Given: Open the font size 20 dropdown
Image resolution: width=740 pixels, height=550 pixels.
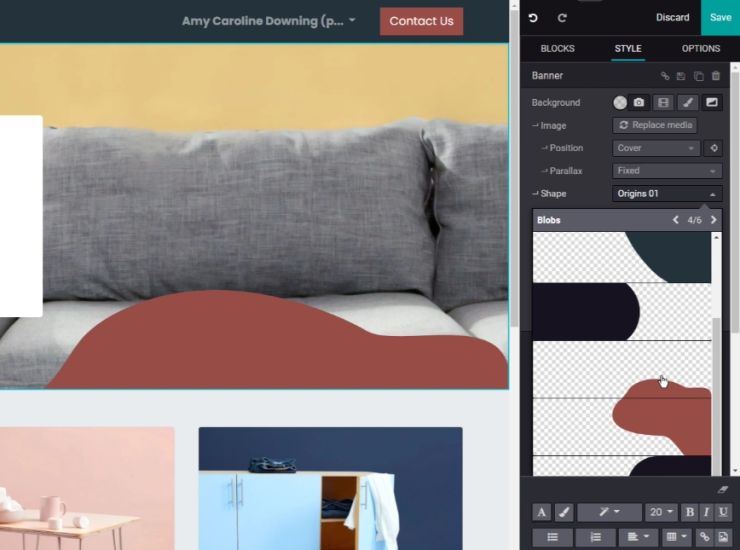Looking at the screenshot, I should [x=661, y=512].
